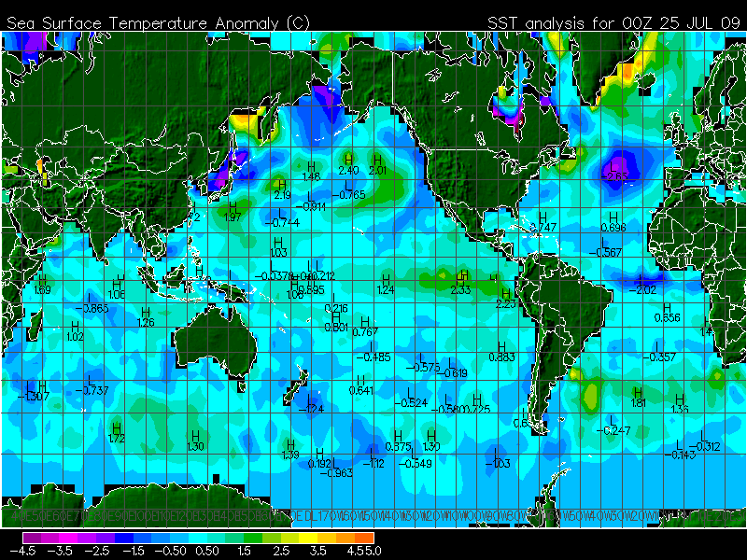The width and height of the screenshot is (747, 560).
Task: Click the L marker labeled -0.865
Action: click(92, 297)
